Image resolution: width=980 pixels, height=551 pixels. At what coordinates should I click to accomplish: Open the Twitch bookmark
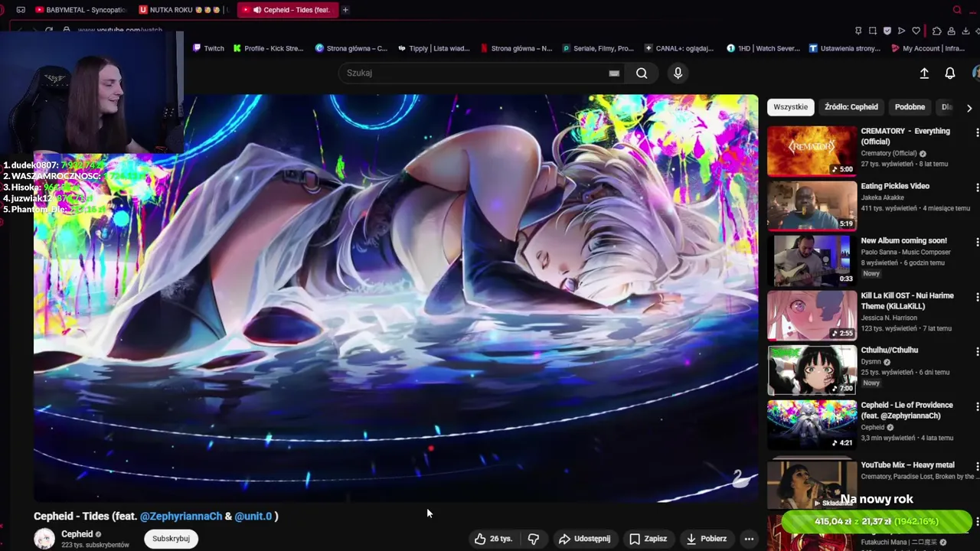(x=208, y=48)
